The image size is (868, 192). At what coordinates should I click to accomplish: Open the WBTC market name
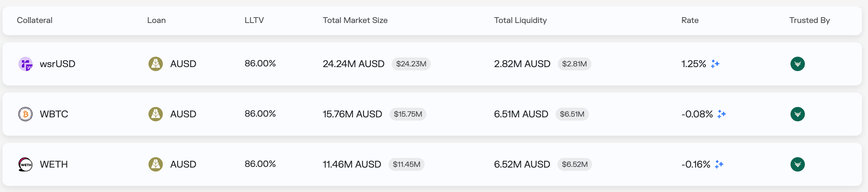54,114
